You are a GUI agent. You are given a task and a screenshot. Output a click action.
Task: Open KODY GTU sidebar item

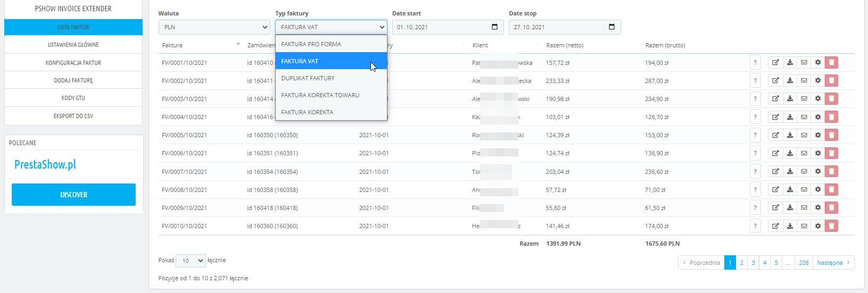coord(73,98)
